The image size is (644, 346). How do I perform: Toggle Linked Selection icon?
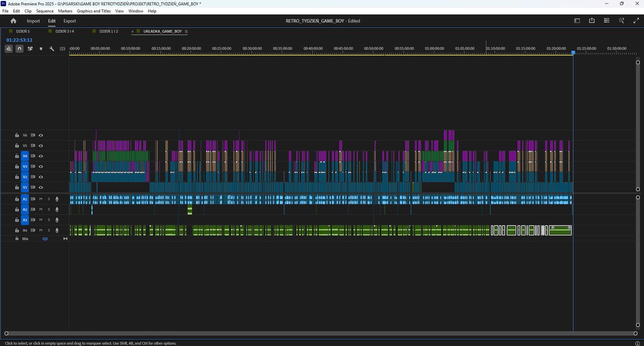(30, 48)
